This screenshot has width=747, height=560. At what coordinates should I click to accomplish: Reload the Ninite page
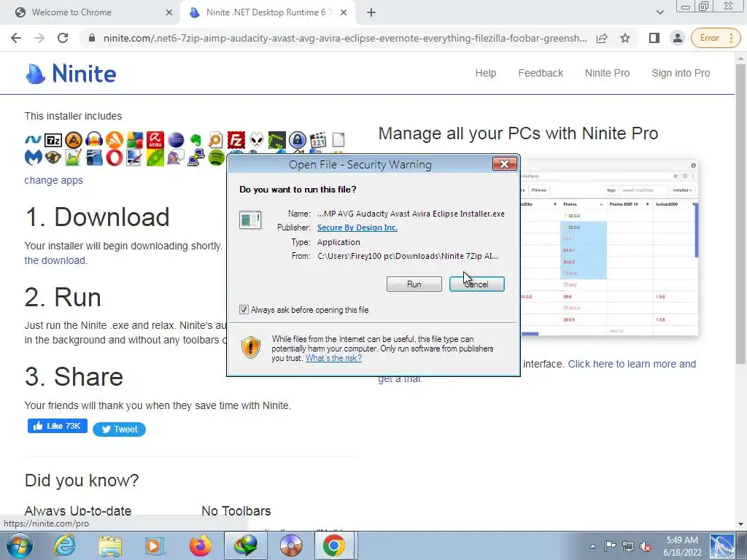pos(63,38)
